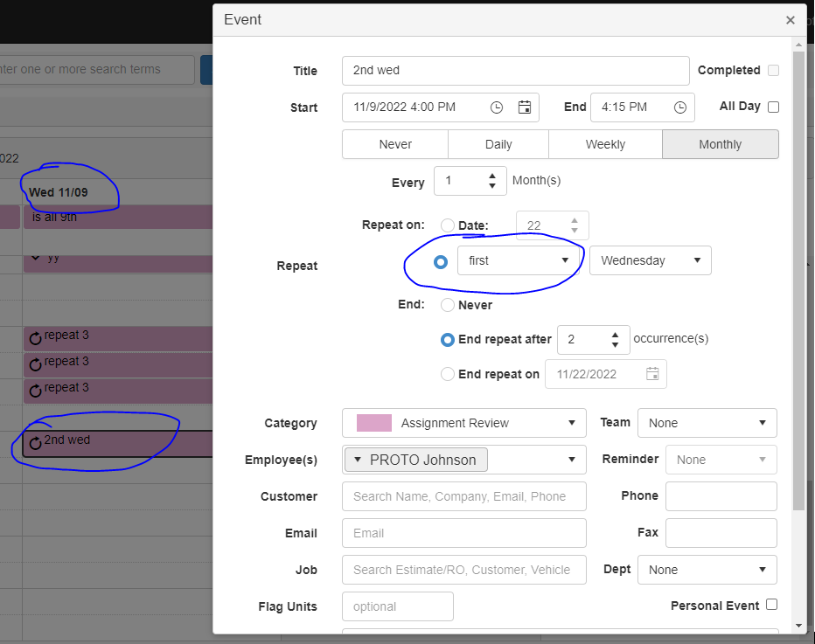This screenshot has width=815, height=644.
Task: Open the End time picker clock icon
Action: click(x=679, y=107)
